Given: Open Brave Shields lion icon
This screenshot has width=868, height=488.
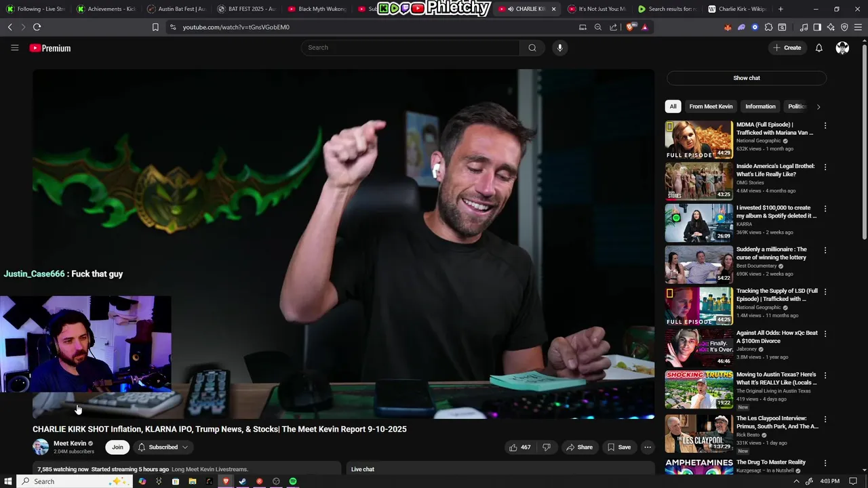Looking at the screenshot, I should [x=631, y=27].
